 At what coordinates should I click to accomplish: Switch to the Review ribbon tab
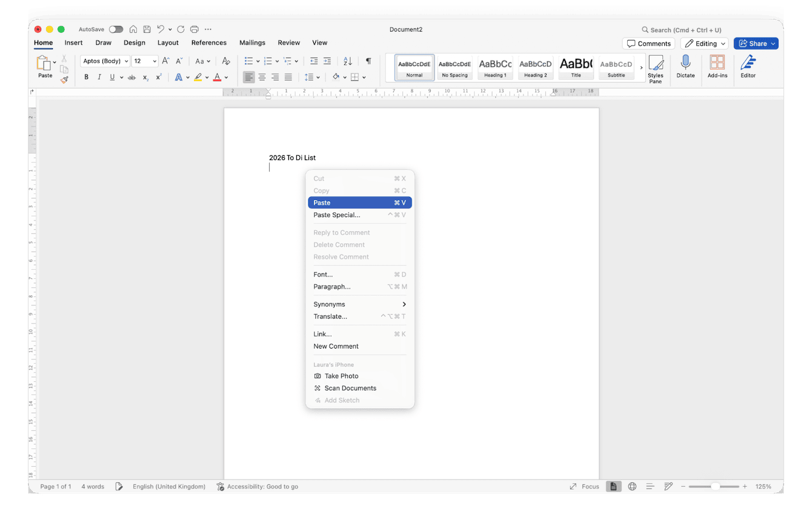[288, 42]
